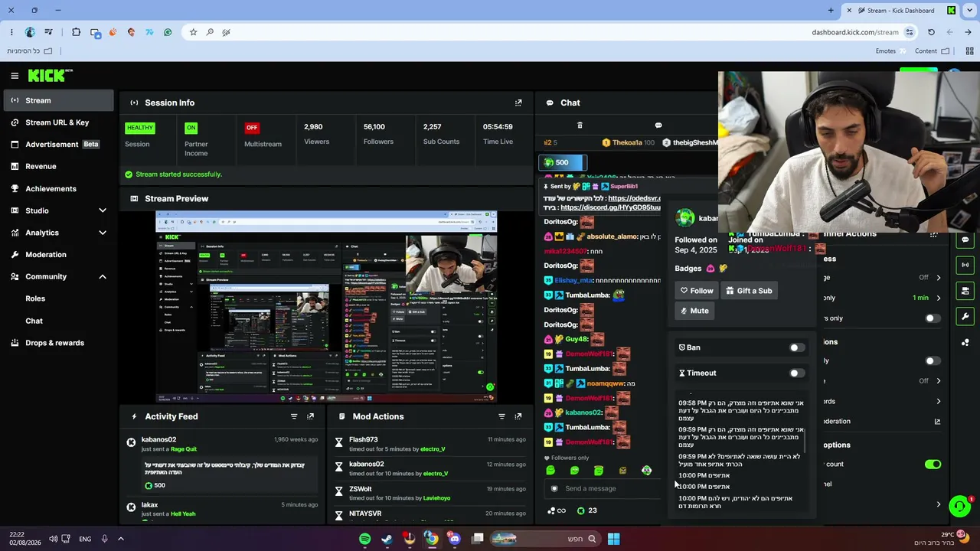Open Activity Feed filter options
980x551 pixels.
pyautogui.click(x=294, y=416)
